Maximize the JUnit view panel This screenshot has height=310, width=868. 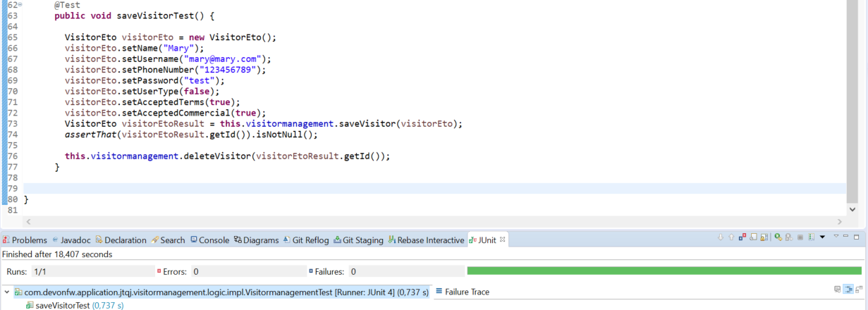click(x=856, y=237)
